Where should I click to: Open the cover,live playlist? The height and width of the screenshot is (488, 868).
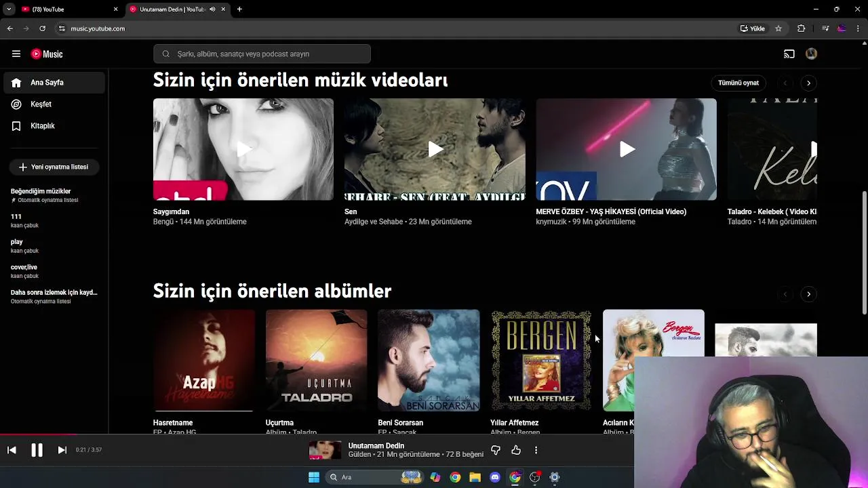(54, 271)
